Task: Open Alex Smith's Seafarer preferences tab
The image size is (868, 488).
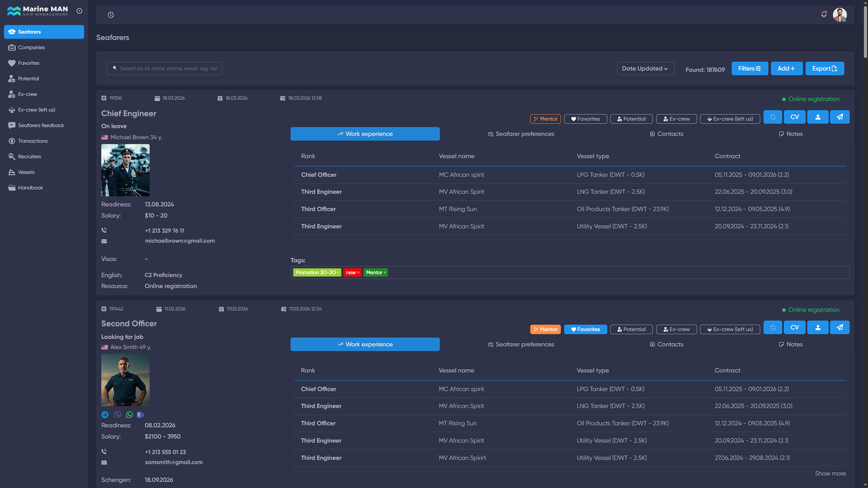Action: pos(521,345)
